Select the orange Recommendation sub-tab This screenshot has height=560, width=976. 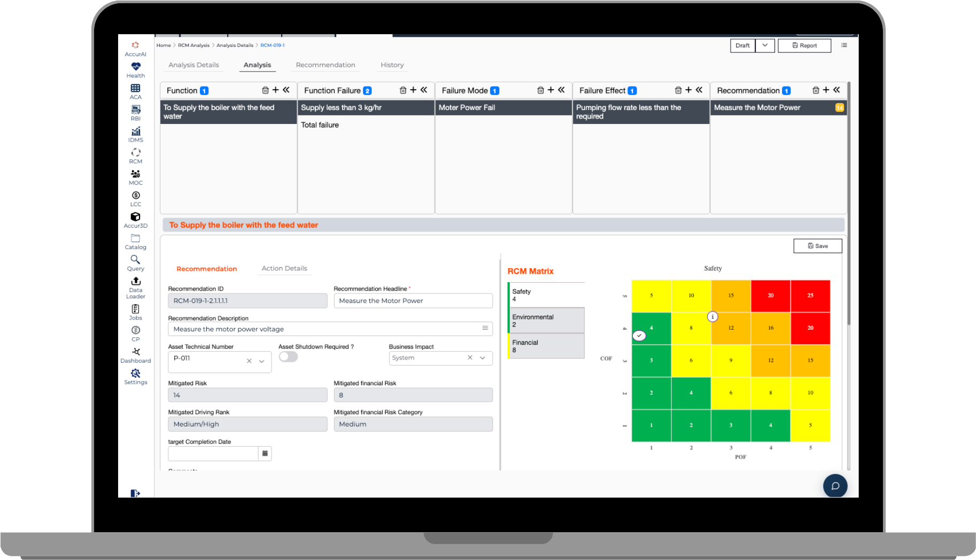(x=206, y=269)
